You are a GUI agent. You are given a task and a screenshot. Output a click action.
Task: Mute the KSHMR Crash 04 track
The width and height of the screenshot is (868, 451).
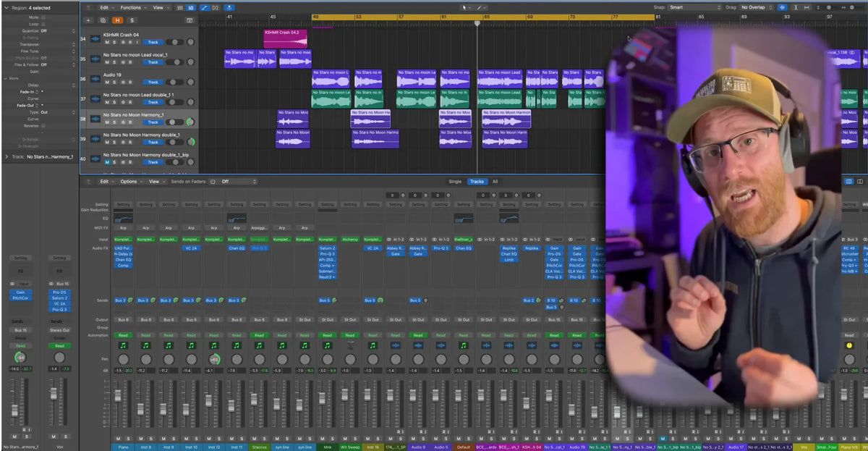tap(106, 42)
